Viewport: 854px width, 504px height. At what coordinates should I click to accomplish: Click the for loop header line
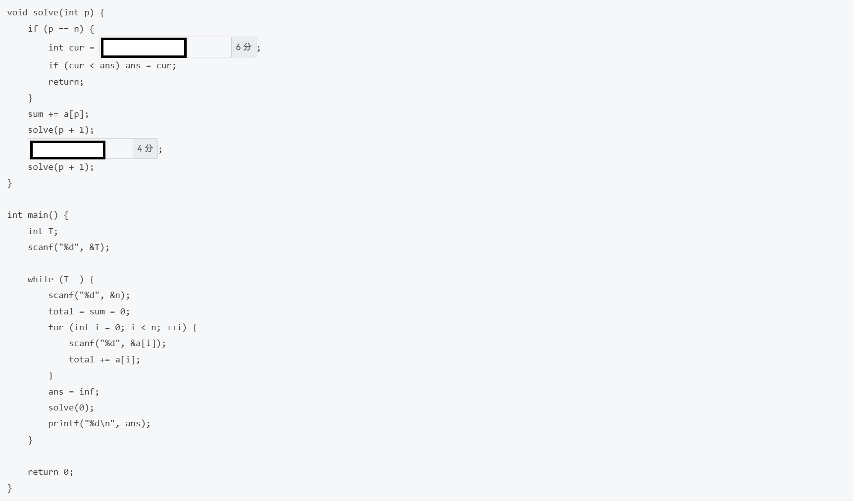pyautogui.click(x=122, y=327)
